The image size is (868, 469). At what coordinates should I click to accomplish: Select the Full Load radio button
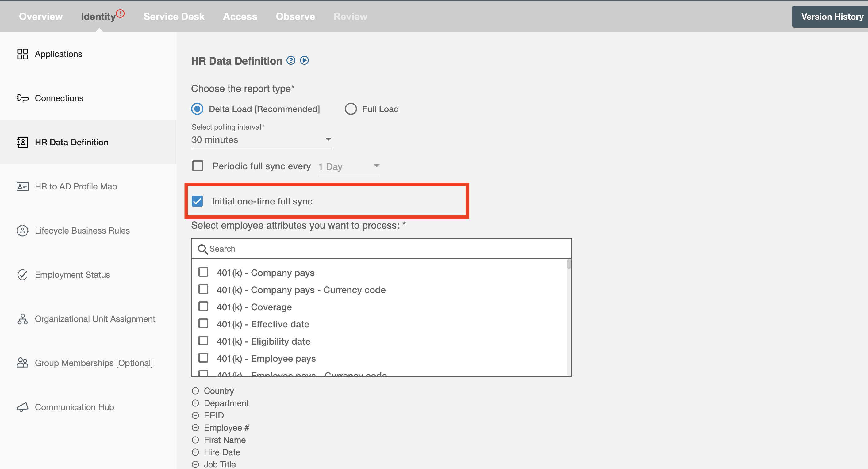pyautogui.click(x=351, y=109)
